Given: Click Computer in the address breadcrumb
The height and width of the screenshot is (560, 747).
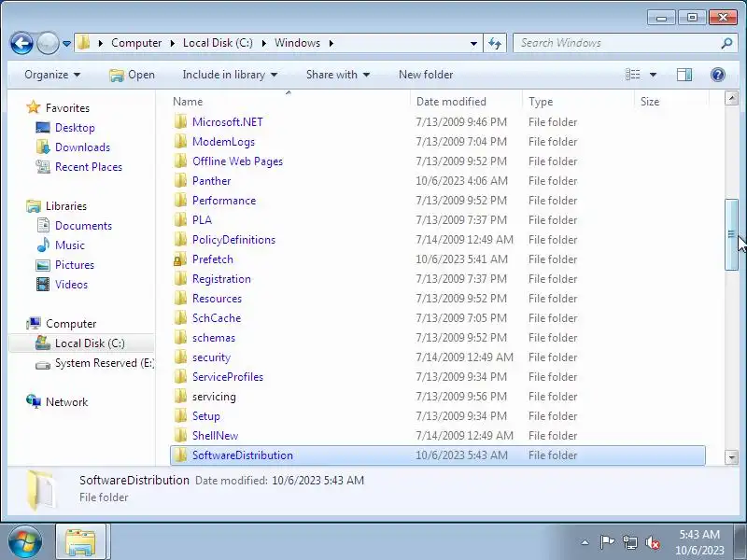Looking at the screenshot, I should (136, 43).
